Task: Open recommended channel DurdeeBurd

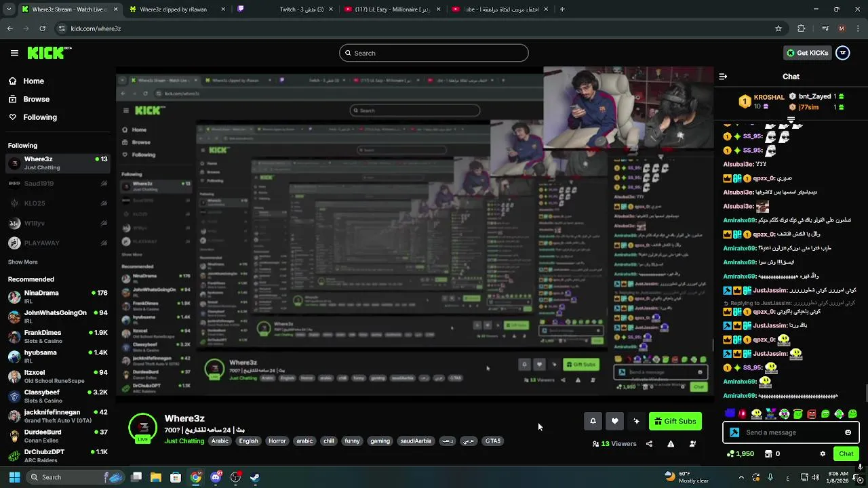Action: click(x=58, y=435)
